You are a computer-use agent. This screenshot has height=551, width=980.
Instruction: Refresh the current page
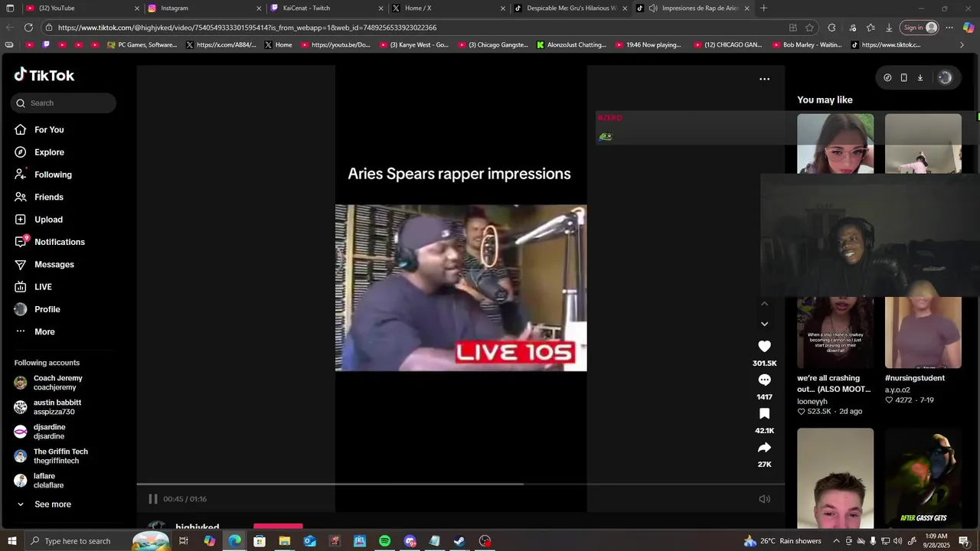28,28
